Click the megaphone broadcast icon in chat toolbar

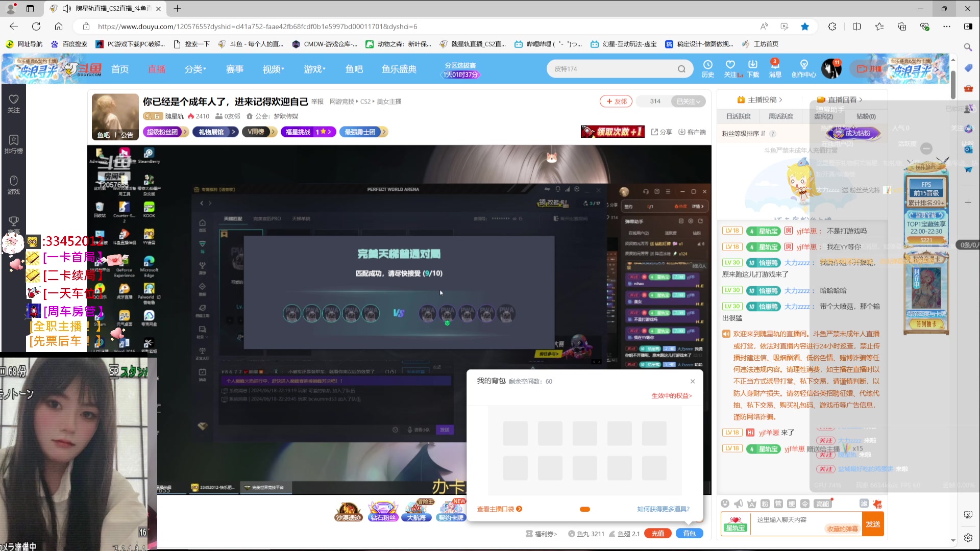click(x=738, y=504)
